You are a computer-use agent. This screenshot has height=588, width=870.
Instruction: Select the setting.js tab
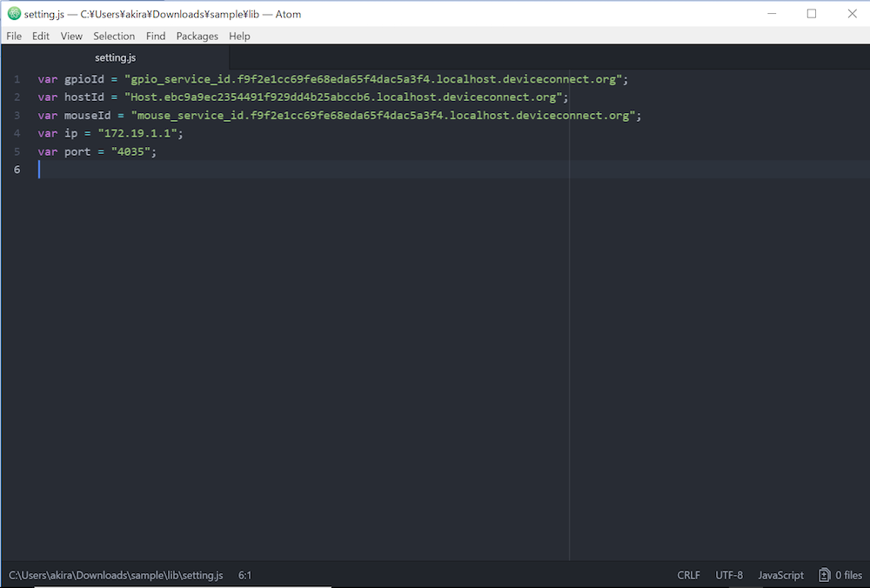click(x=116, y=57)
